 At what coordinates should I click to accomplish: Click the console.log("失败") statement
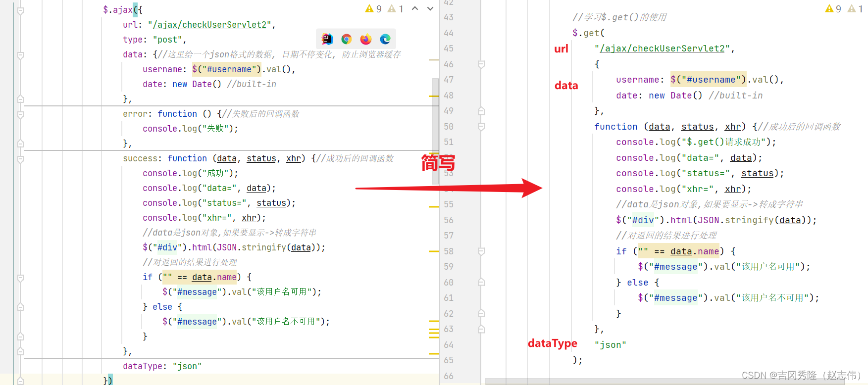[x=191, y=129]
